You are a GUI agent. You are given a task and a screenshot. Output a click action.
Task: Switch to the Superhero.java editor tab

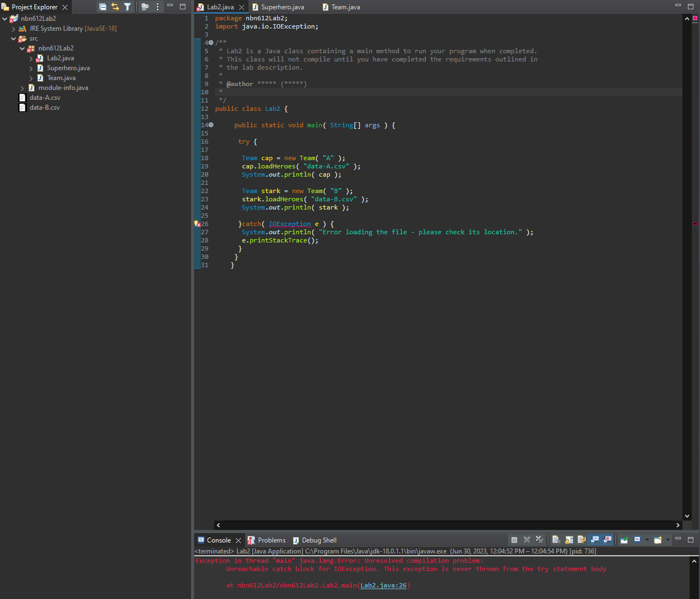[x=282, y=7]
